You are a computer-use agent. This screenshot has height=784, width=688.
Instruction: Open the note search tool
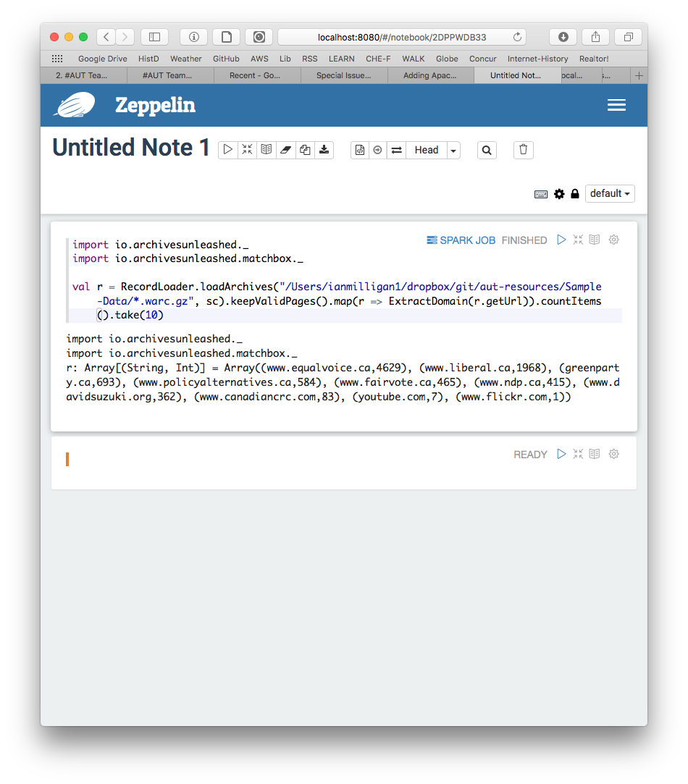(x=487, y=150)
